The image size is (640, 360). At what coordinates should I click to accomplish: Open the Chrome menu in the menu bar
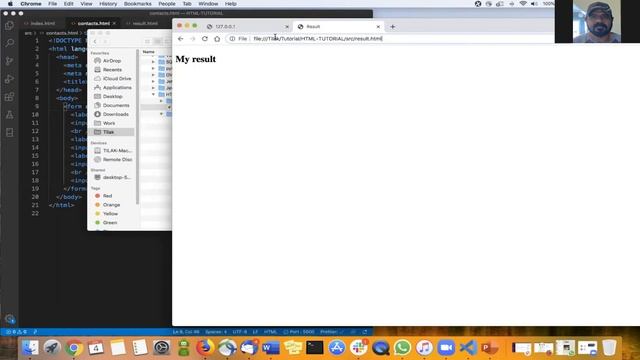[x=31, y=4]
